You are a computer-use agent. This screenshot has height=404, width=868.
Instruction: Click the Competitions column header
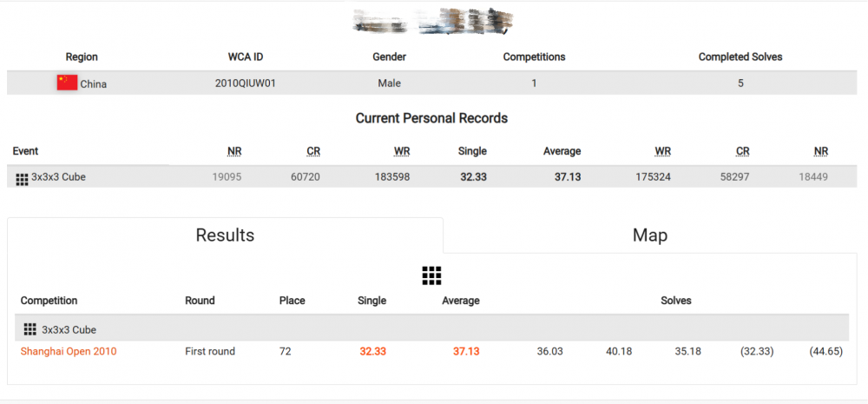[534, 57]
